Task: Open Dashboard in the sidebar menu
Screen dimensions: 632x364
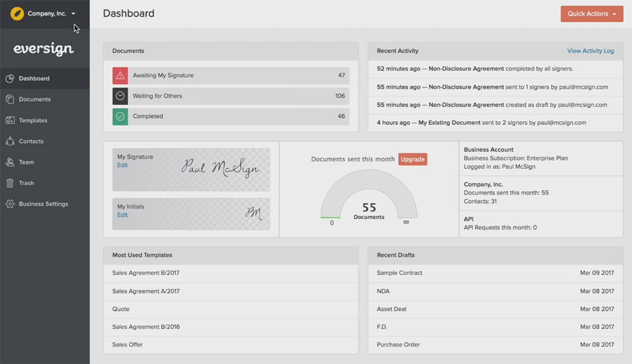Action: point(45,78)
